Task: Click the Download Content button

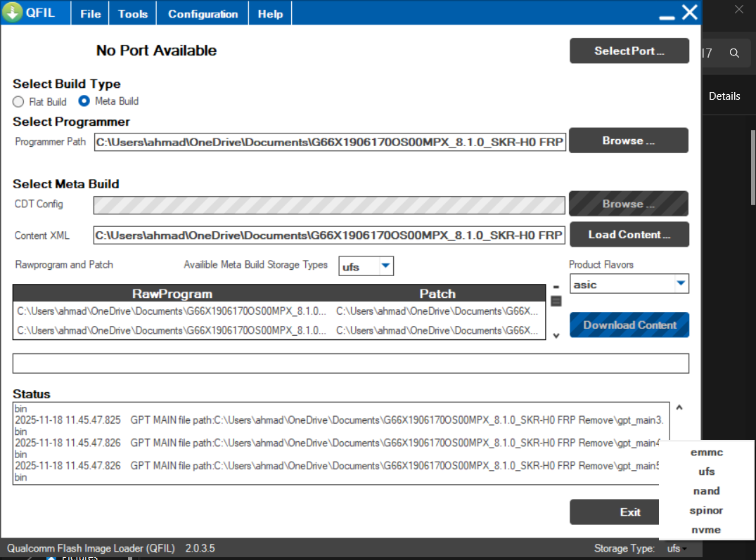Action: (x=629, y=325)
